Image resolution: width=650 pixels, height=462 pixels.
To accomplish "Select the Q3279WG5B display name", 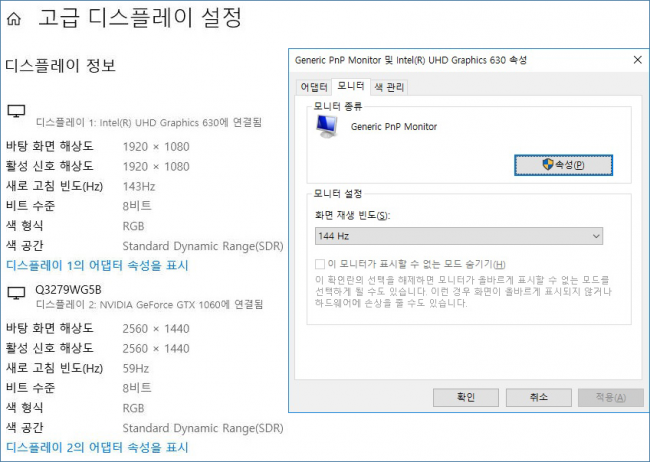I will tap(68, 289).
